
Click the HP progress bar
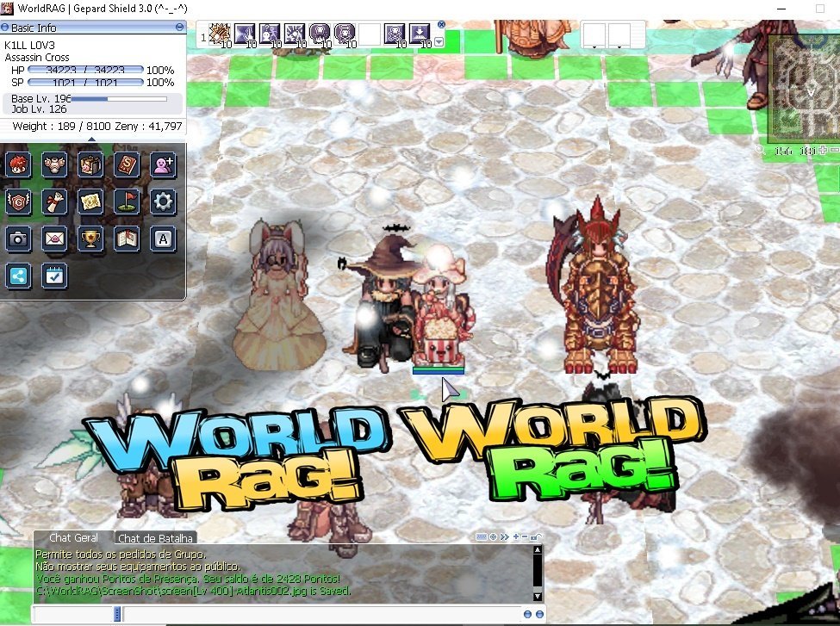[x=85, y=70]
